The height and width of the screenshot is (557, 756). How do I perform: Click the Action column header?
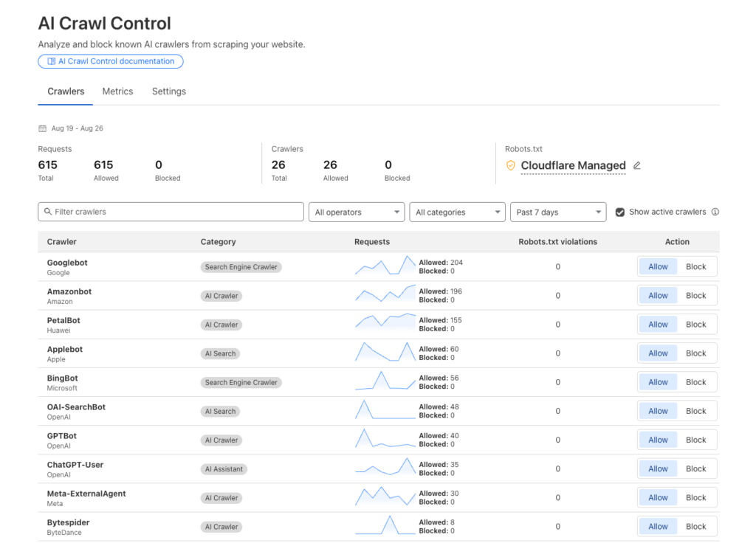pos(677,242)
